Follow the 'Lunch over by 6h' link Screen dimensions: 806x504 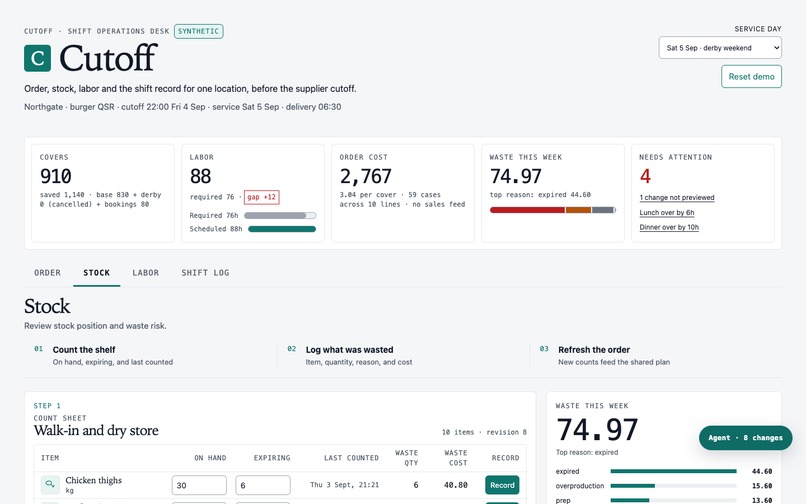667,212
